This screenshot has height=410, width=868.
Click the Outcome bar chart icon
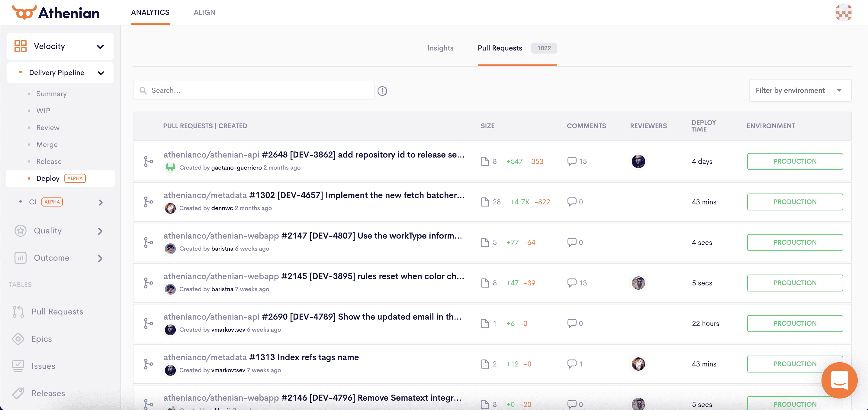(21, 258)
